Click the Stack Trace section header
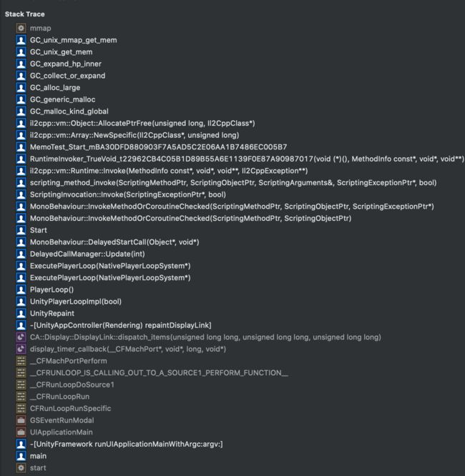The height and width of the screenshot is (476, 465). (x=24, y=14)
